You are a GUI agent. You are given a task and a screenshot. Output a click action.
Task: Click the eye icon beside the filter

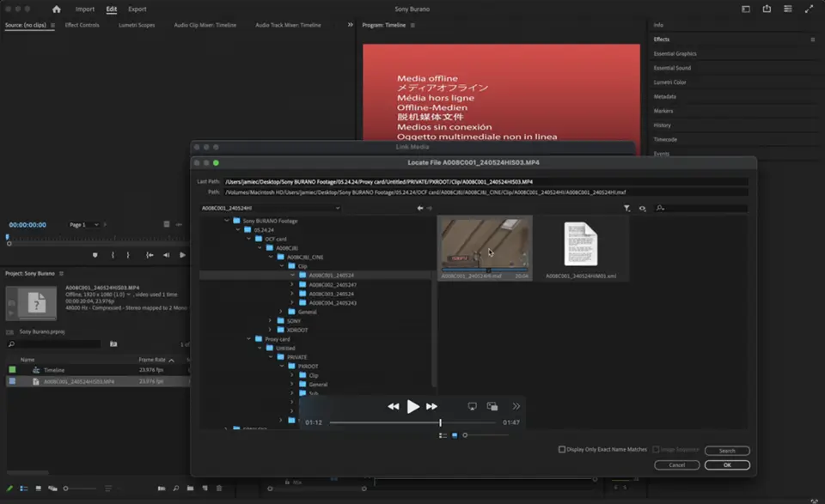click(x=642, y=208)
